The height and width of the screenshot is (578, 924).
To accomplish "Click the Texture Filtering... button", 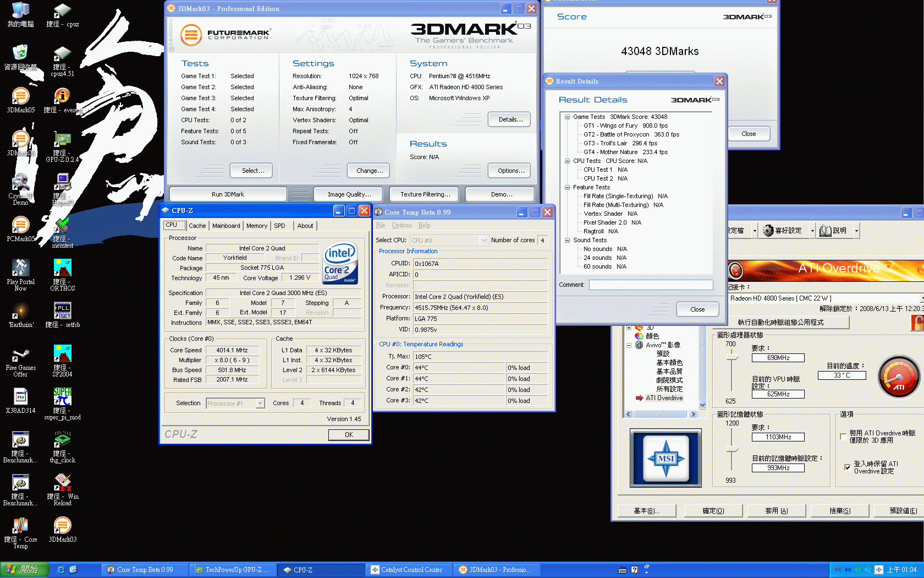I will [x=425, y=194].
